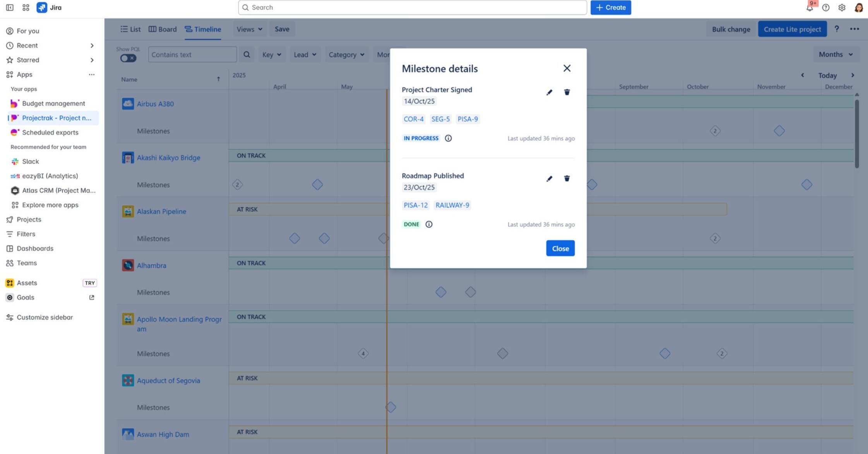Click the Create Lite project button
Viewport: 868px width, 454px height.
pos(792,29)
